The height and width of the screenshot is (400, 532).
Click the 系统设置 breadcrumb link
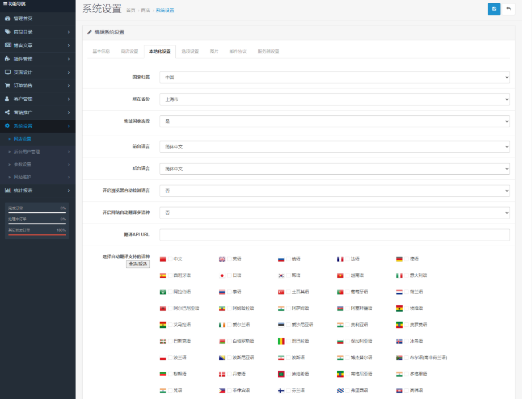[x=165, y=10]
